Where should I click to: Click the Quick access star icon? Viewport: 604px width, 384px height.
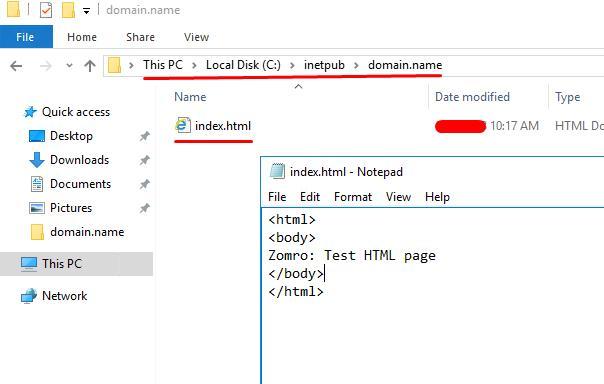(x=30, y=112)
